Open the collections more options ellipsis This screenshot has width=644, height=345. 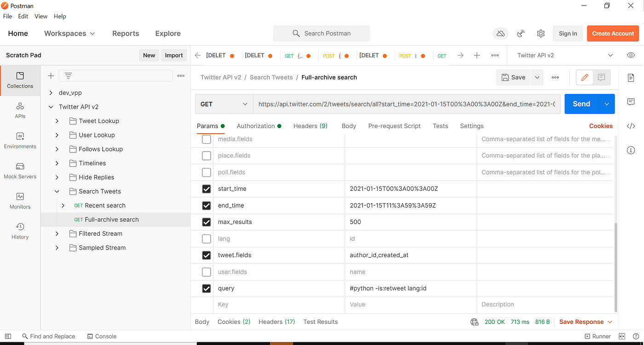click(181, 76)
